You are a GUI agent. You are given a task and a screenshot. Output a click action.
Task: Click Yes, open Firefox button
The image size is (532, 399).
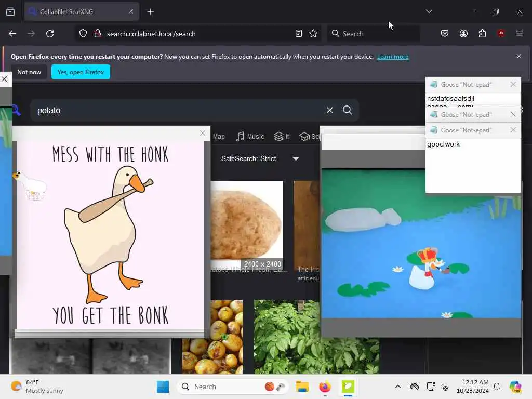point(81,72)
